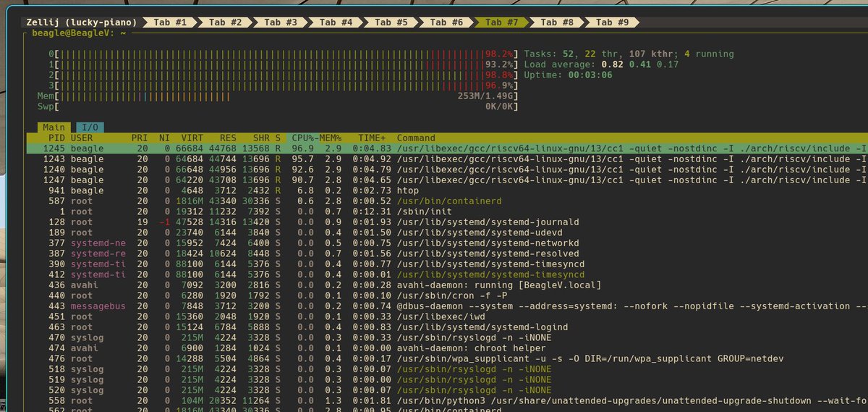868x412 pixels.
Task: Select avahi-daemon running [BeagleV.local] row
Action: pyautogui.click(x=447, y=285)
